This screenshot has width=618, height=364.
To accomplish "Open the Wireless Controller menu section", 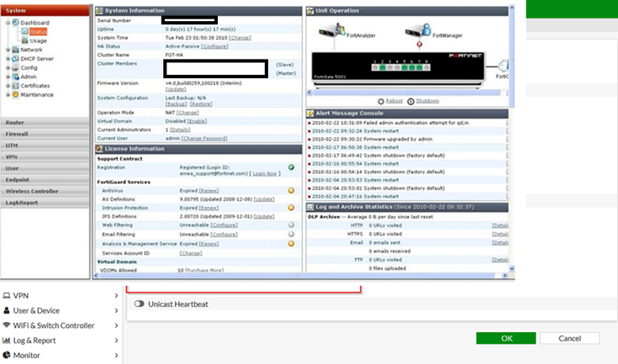I will 32,191.
